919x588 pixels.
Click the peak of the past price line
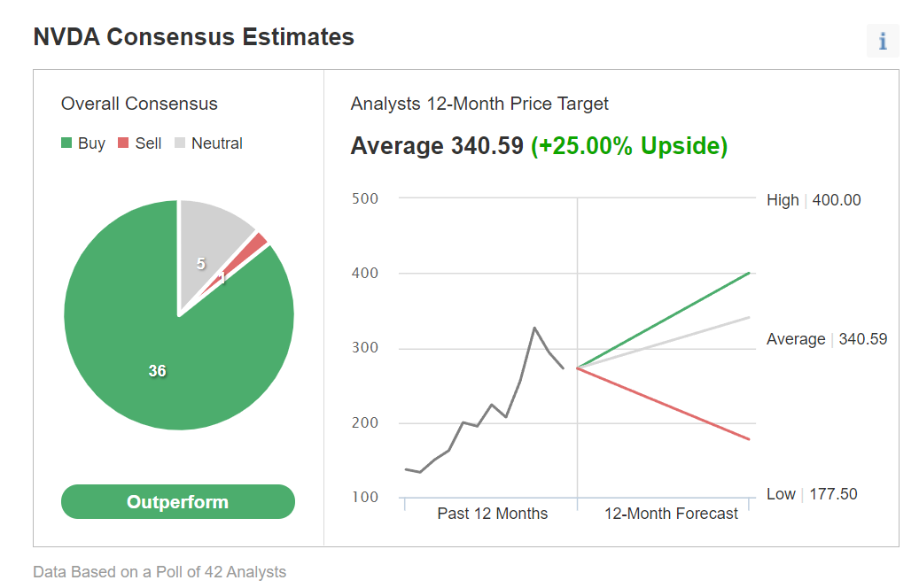[534, 328]
